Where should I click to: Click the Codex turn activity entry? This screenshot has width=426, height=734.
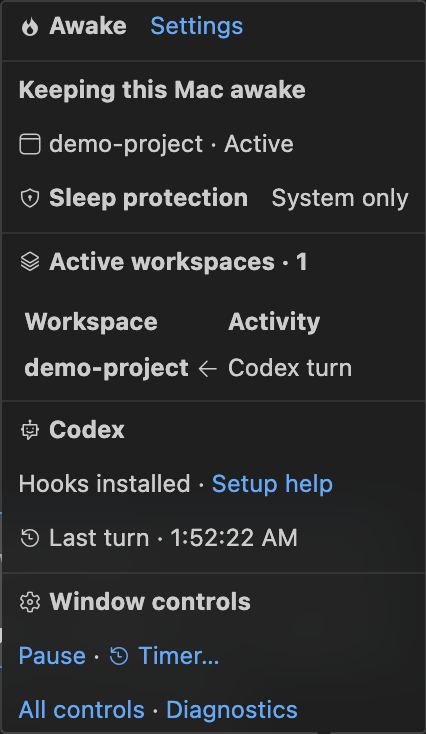click(290, 368)
